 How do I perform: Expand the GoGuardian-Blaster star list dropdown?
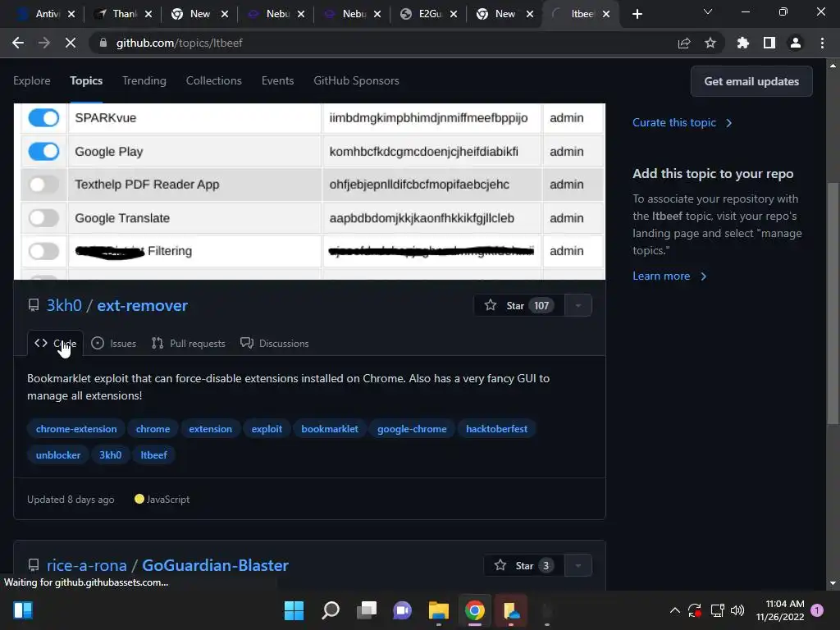[x=578, y=565]
